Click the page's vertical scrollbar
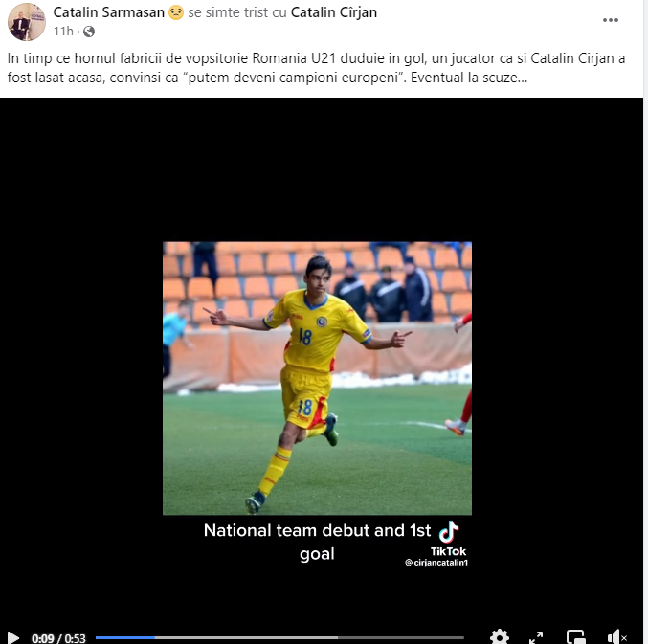The height and width of the screenshot is (644, 648). point(645,322)
